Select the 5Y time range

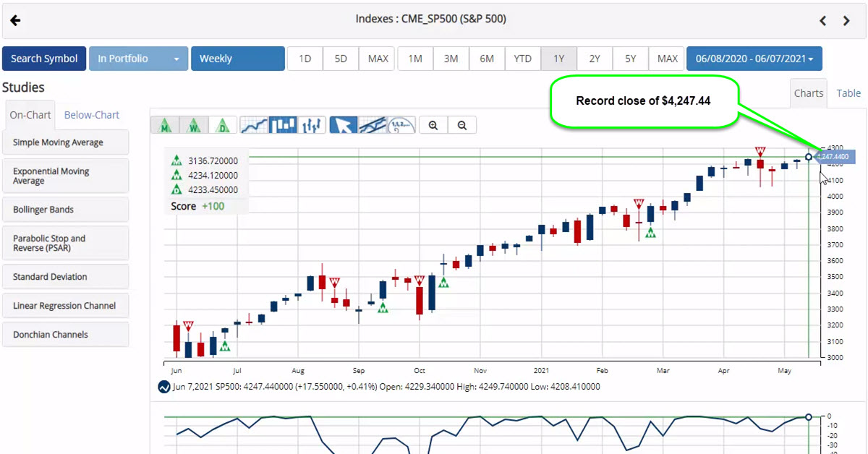631,59
